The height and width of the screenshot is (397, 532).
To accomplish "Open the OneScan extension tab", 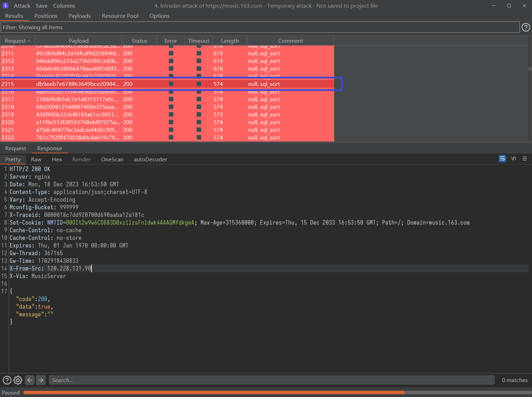I will (x=112, y=160).
